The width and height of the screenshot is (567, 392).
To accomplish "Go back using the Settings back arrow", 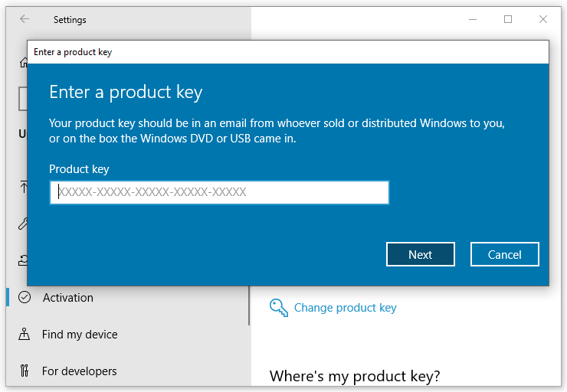I will 25,19.
